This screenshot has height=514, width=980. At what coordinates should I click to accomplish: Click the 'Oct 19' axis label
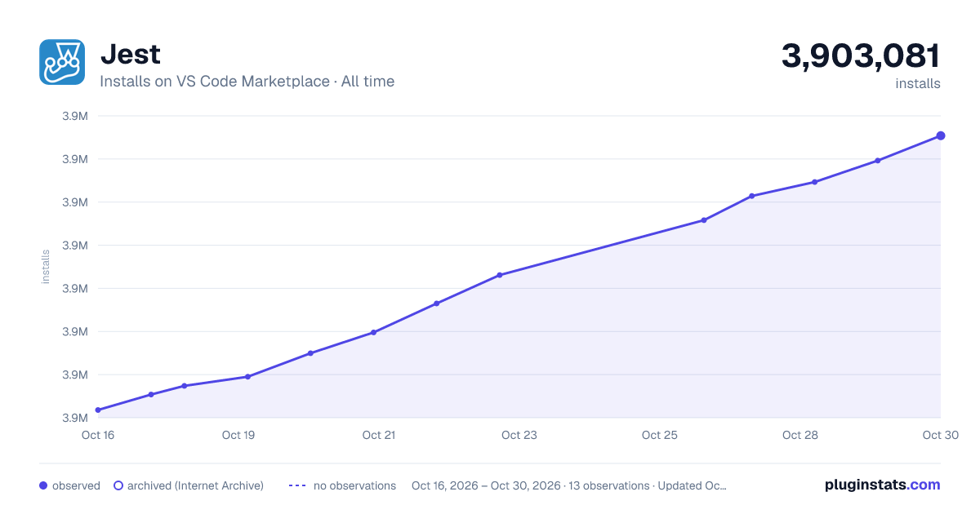[238, 435]
